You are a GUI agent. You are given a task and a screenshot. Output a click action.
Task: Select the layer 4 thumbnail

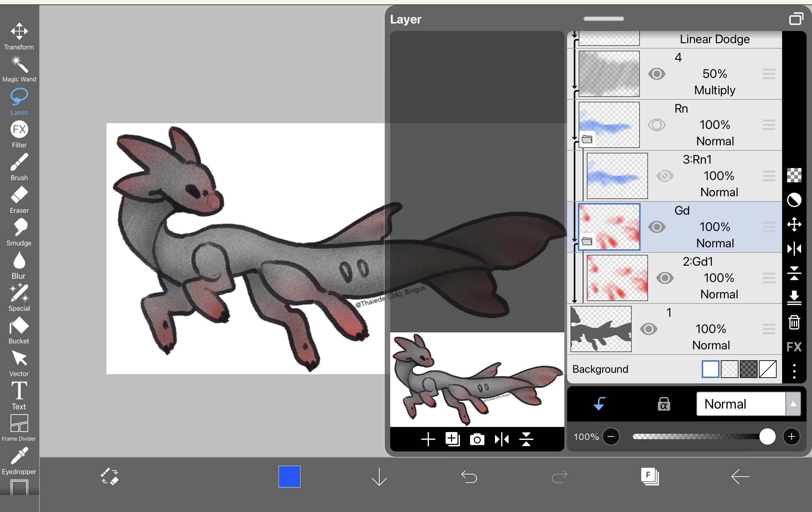(609, 74)
